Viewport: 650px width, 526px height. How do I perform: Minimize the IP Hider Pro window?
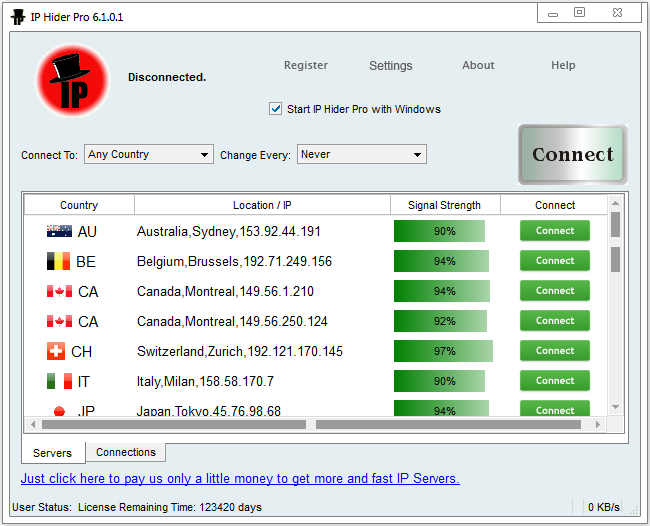click(x=553, y=14)
